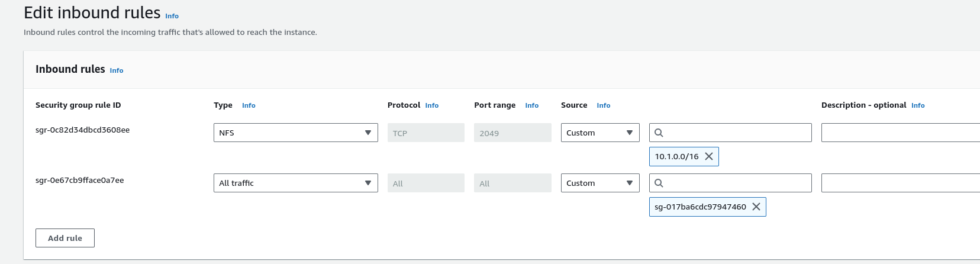Click description field for the NFS rule
The width and height of the screenshot is (980, 264).
coord(900,133)
